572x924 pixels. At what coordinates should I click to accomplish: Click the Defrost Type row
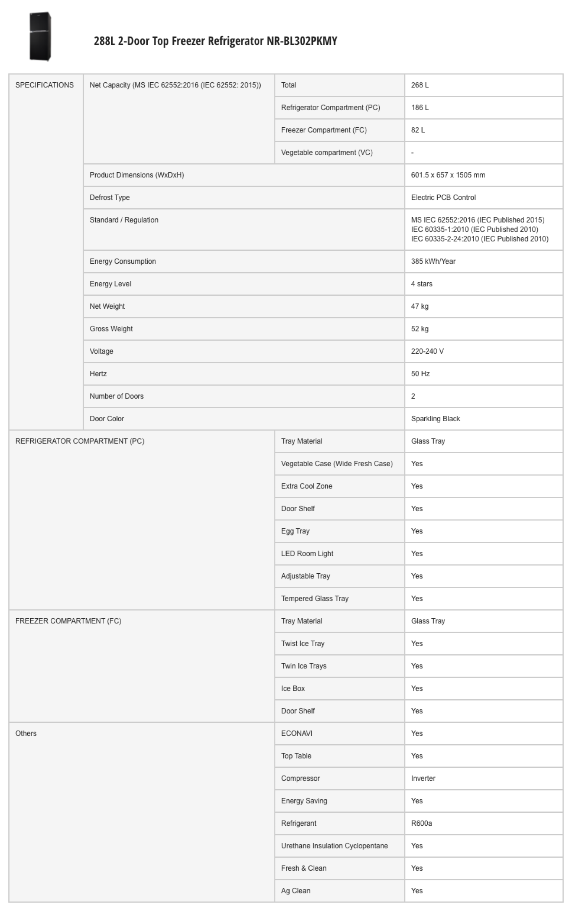pos(323,197)
